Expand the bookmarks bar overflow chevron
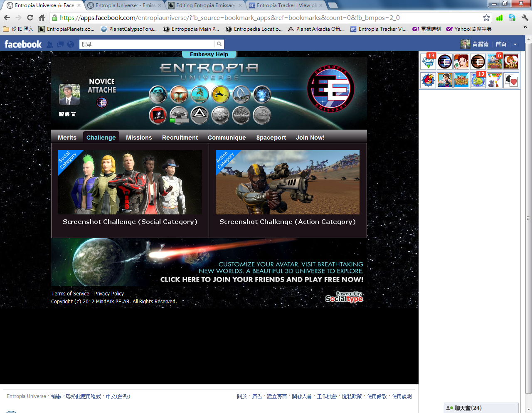This screenshot has width=532, height=413. [x=525, y=27]
